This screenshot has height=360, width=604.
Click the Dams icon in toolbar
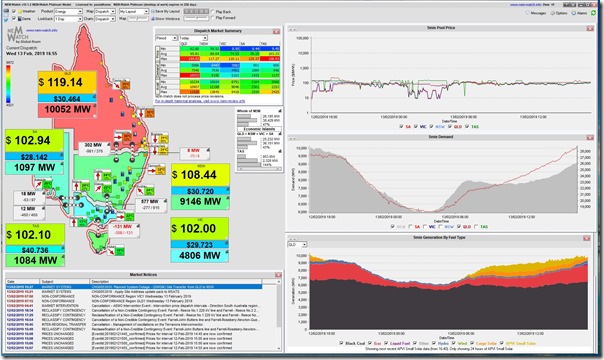pyautogui.click(x=21, y=18)
